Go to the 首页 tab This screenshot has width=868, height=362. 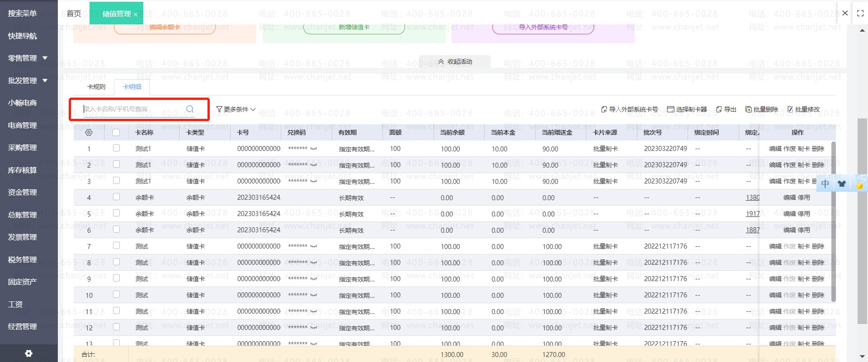pyautogui.click(x=74, y=14)
